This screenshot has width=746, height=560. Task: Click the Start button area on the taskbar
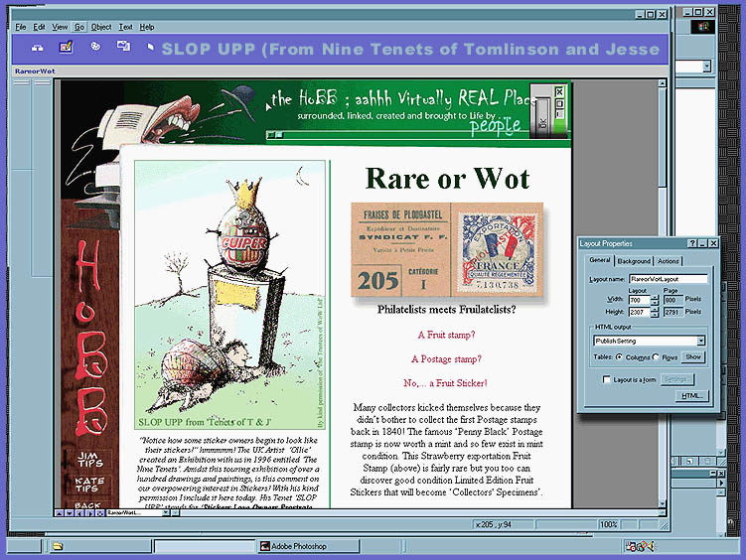(24, 546)
